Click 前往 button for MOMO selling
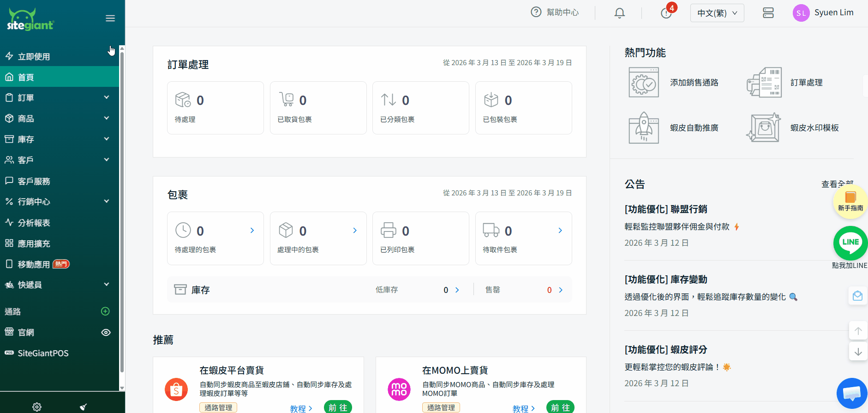Viewport: 868px width, 413px height. tap(560, 407)
